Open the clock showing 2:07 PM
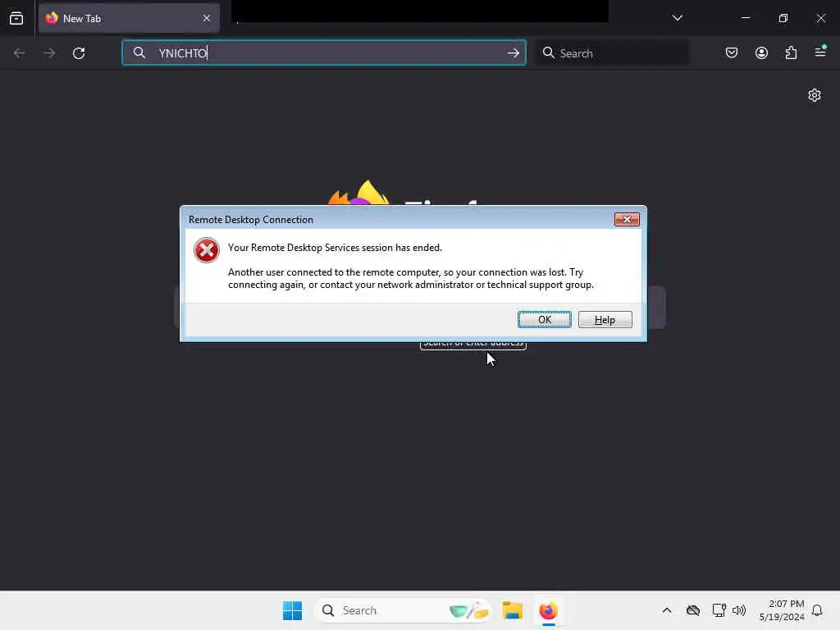 [782, 610]
